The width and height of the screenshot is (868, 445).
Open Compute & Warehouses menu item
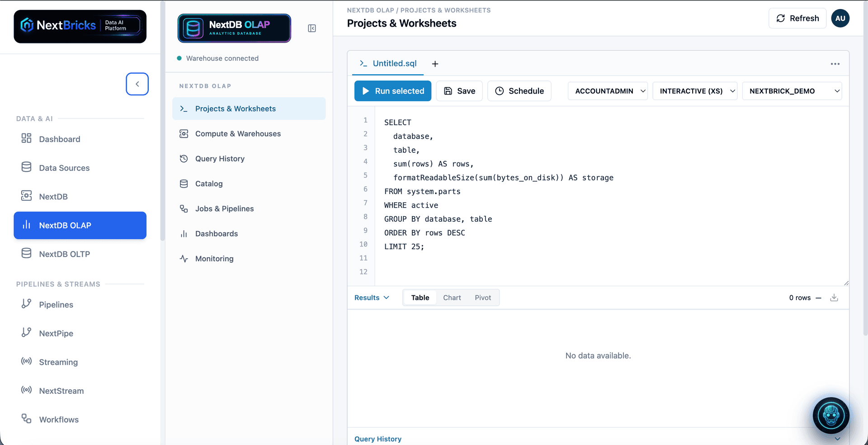click(x=249, y=133)
